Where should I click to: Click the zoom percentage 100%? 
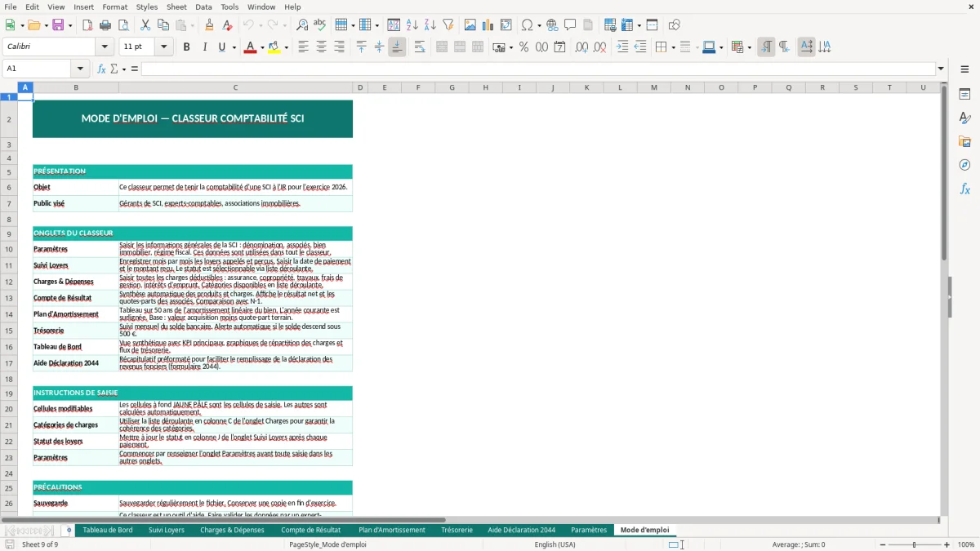tap(966, 544)
